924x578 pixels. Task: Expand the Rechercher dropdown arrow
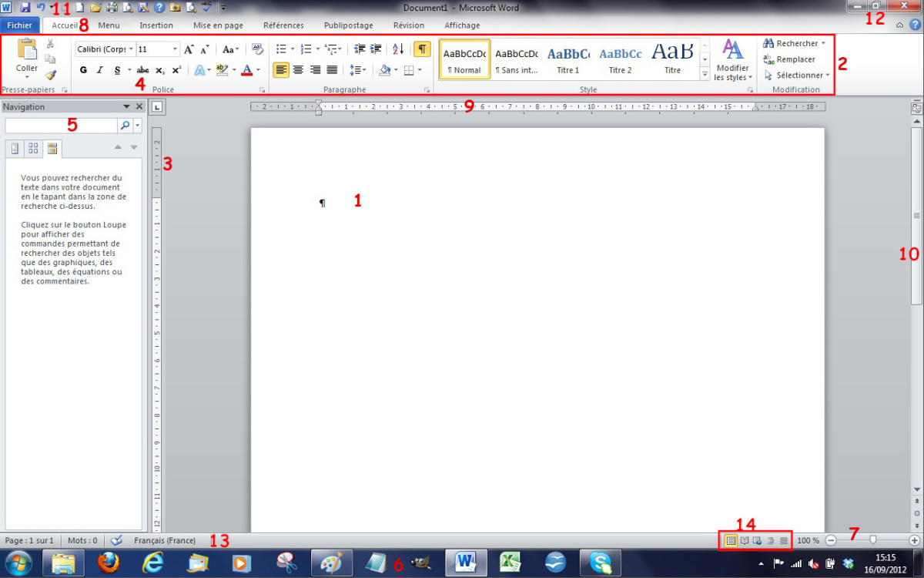823,43
